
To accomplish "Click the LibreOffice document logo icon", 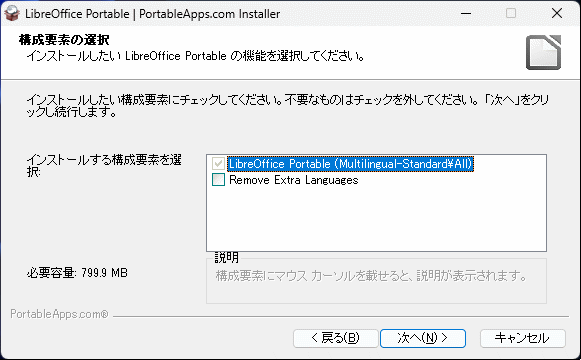I will coord(543,52).
